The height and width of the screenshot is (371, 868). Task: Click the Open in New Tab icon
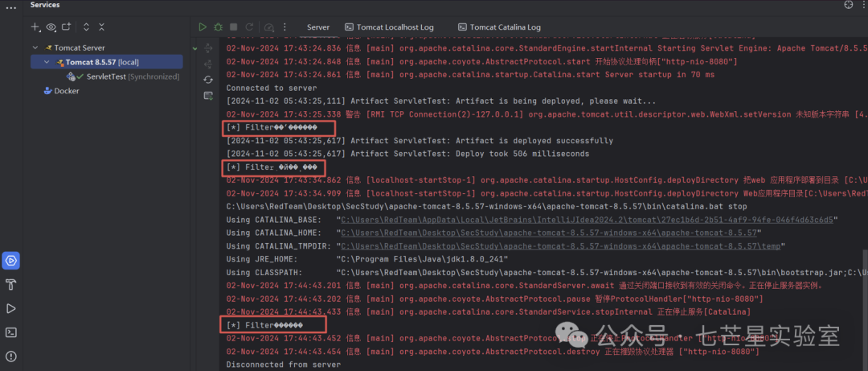pos(66,27)
